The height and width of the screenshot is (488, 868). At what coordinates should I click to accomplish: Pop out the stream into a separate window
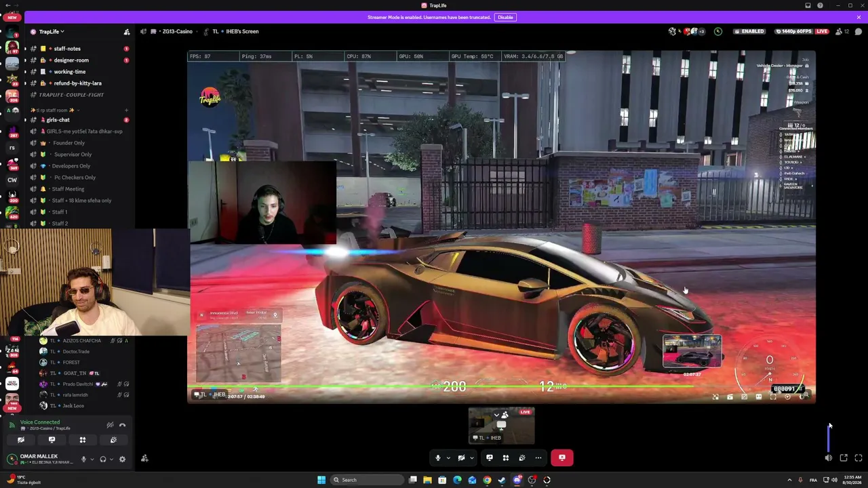pos(844,458)
